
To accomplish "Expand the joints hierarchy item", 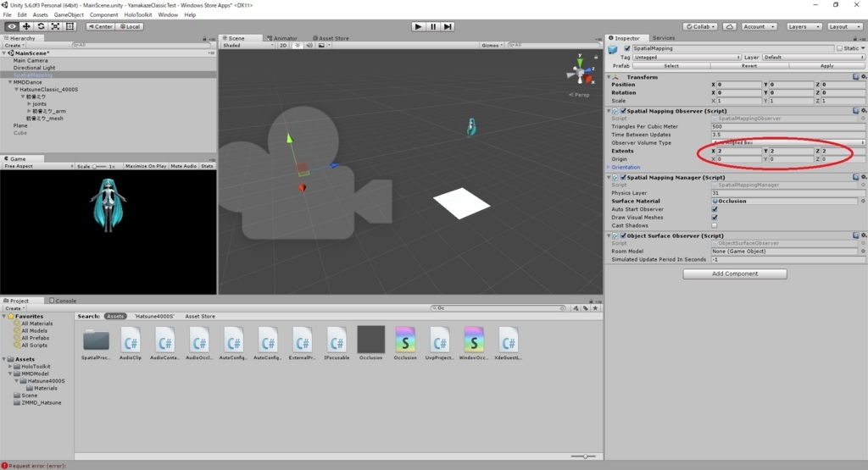I will pos(30,104).
